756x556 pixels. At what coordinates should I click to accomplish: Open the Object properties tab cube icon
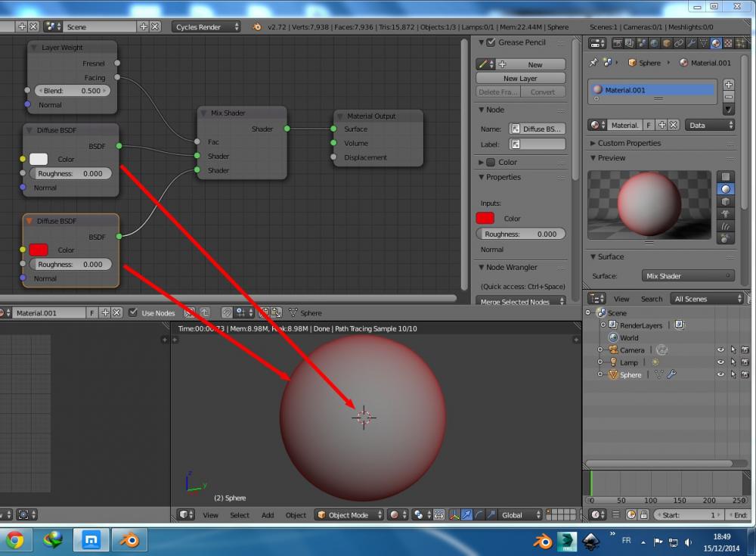[x=667, y=43]
